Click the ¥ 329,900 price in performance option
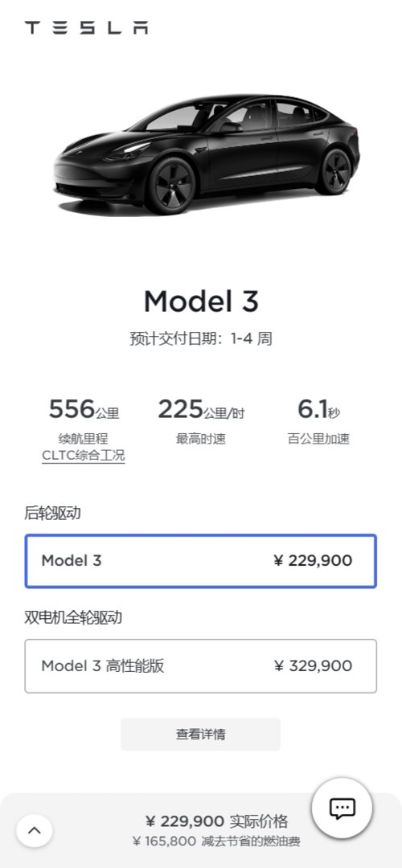 [x=313, y=666]
